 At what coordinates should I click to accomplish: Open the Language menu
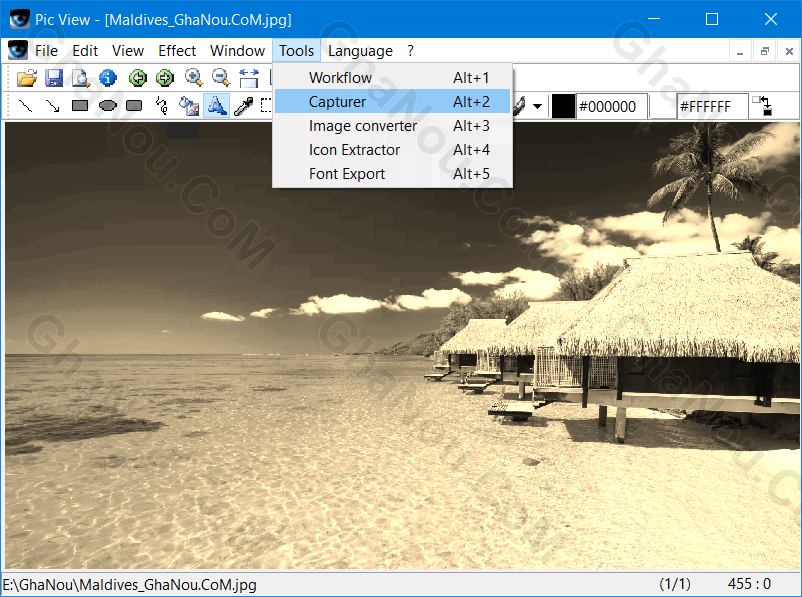point(360,51)
